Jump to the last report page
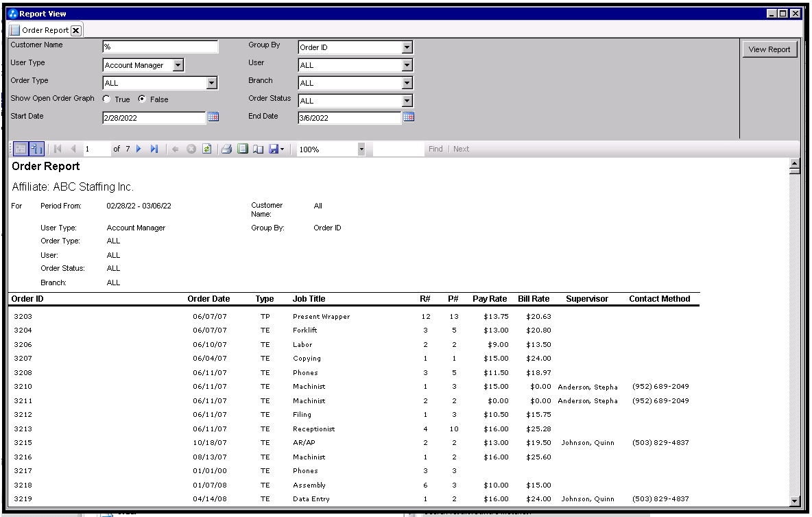This screenshot has height=517, width=812. (x=154, y=149)
